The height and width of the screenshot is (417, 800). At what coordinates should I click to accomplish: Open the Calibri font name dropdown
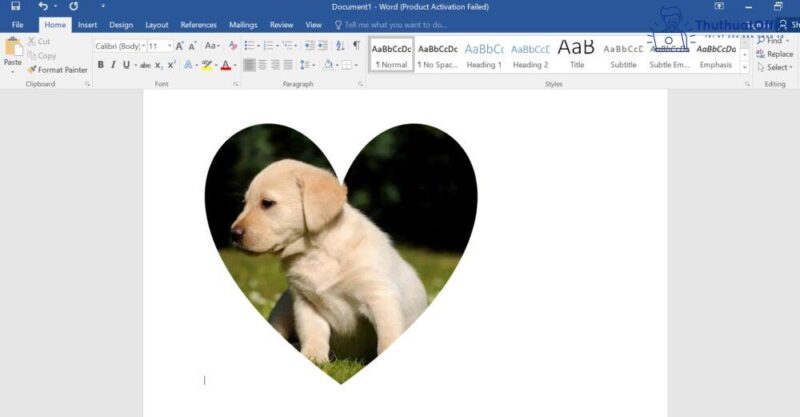pos(143,46)
